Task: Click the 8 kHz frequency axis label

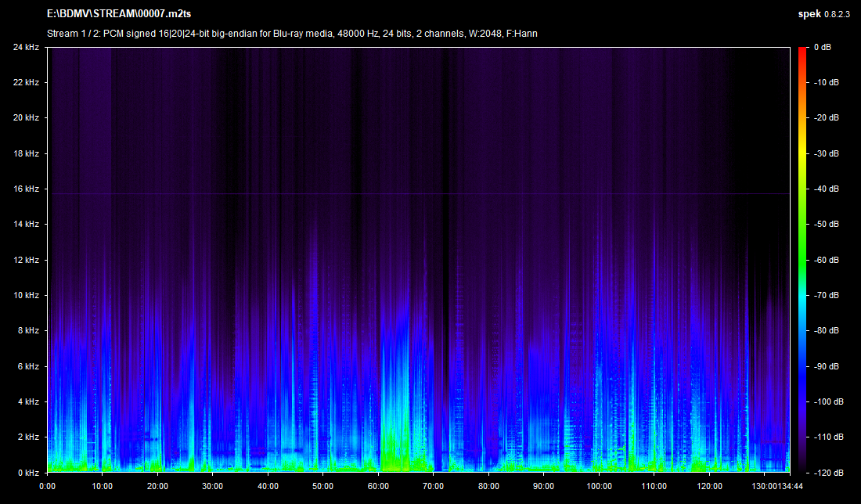Action: coord(28,331)
